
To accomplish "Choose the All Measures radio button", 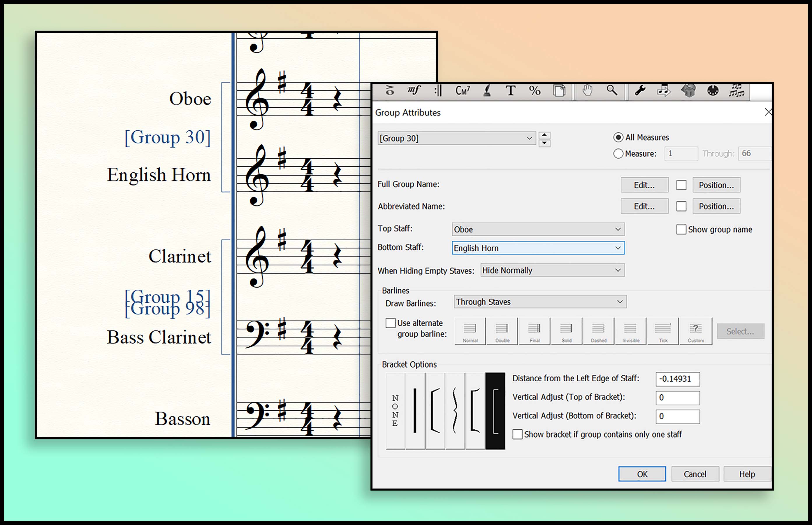I will [x=618, y=137].
